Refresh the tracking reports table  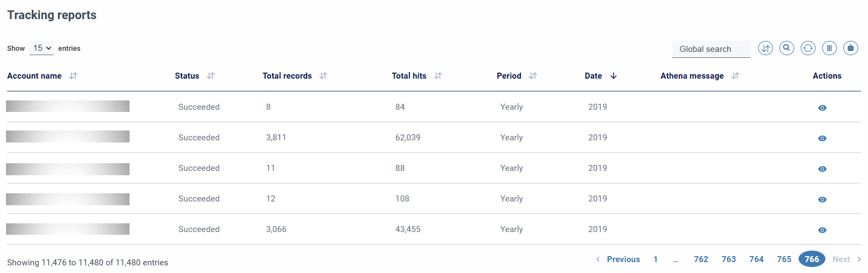[x=808, y=49]
